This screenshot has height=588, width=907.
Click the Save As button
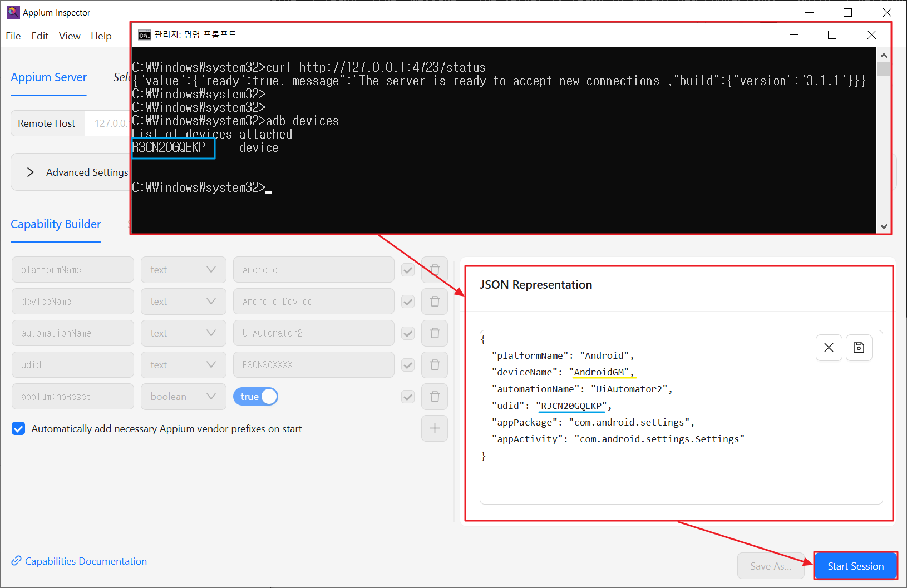(x=771, y=566)
